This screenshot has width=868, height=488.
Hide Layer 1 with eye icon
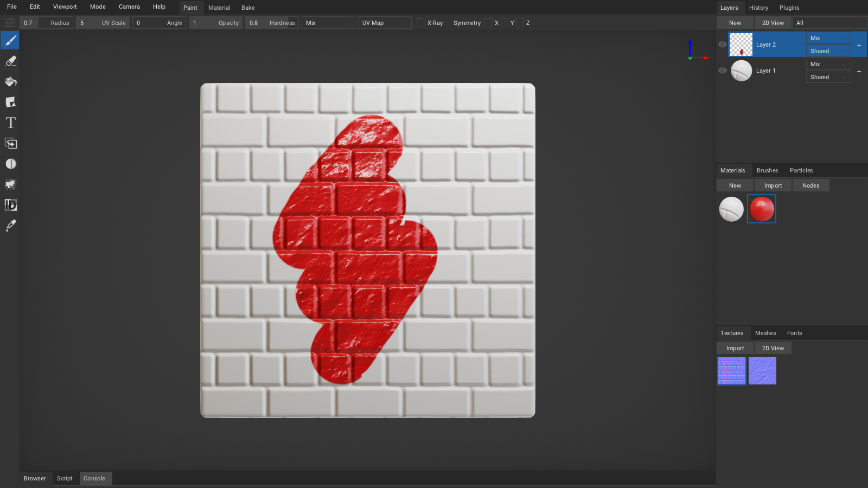pos(723,70)
